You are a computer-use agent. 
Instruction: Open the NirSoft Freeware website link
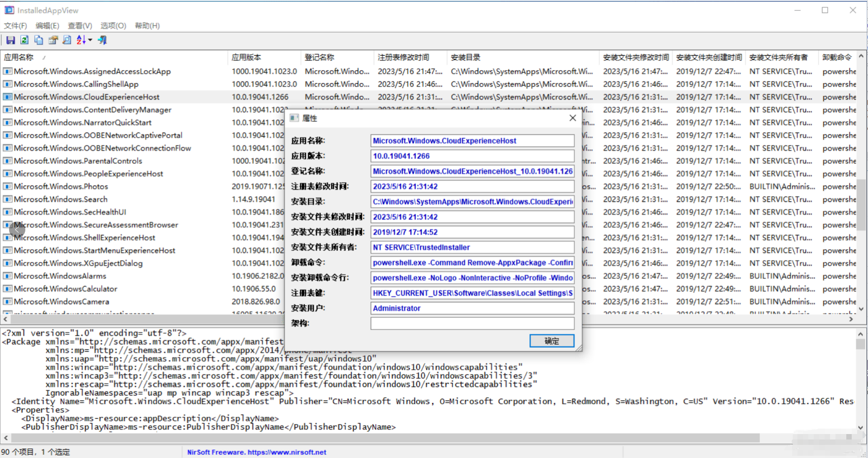(256, 452)
